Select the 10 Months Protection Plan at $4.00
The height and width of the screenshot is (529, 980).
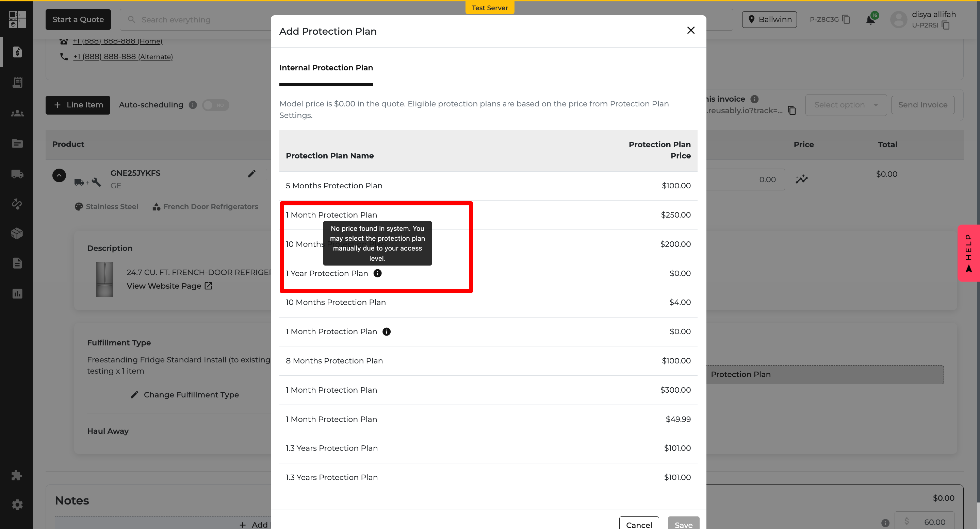[488, 303]
